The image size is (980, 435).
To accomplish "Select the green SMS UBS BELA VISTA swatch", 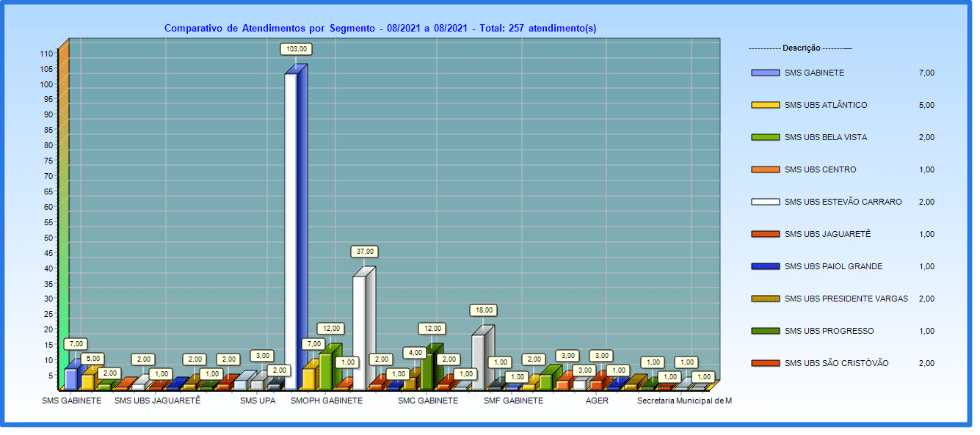I will (765, 137).
